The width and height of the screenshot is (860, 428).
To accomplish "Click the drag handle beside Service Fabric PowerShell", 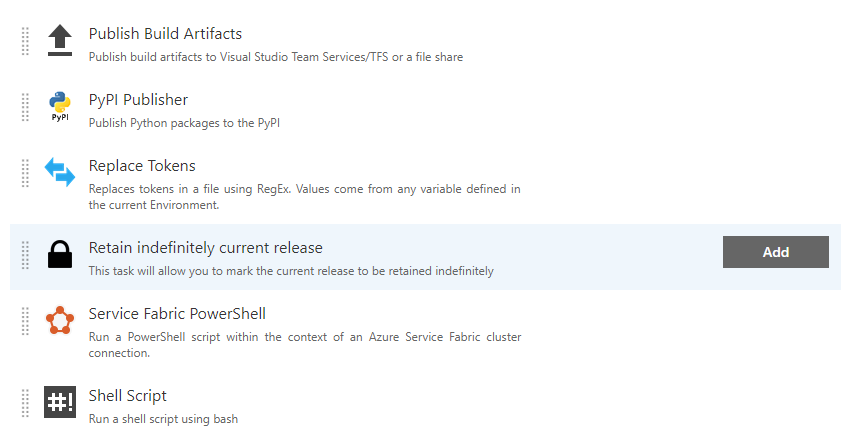I will 25,321.
